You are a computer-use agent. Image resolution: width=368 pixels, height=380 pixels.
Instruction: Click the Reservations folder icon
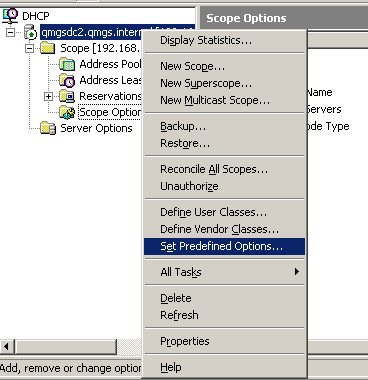[67, 96]
